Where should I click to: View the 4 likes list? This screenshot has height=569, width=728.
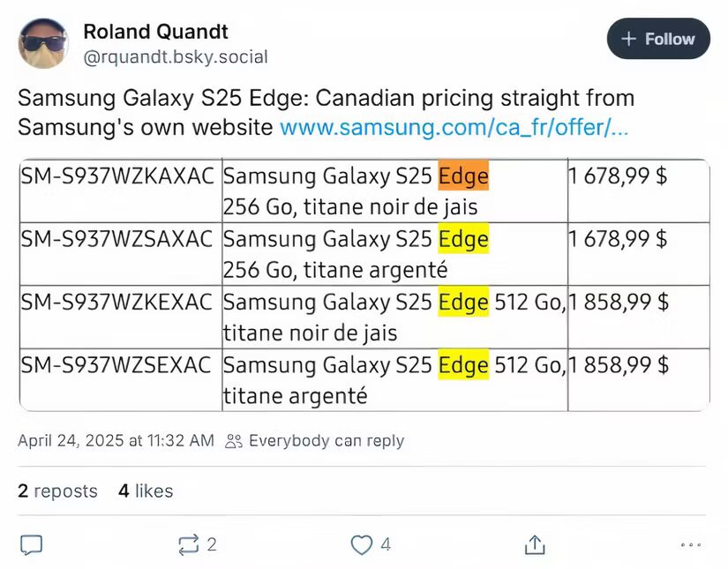pyautogui.click(x=144, y=490)
